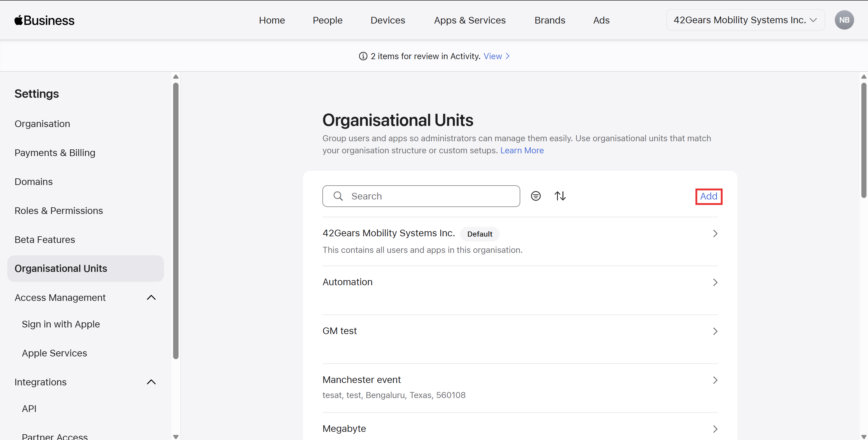Image resolution: width=868 pixels, height=440 pixels.
Task: Go to the People tab
Action: tap(327, 20)
